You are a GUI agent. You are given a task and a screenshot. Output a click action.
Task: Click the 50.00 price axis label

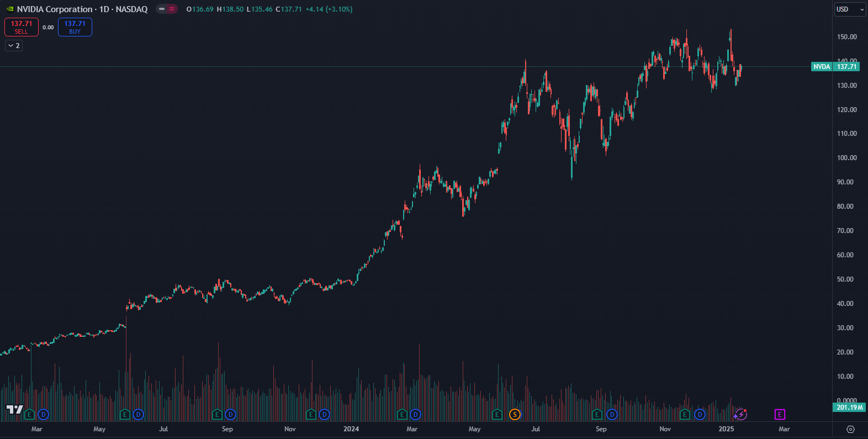tap(845, 279)
